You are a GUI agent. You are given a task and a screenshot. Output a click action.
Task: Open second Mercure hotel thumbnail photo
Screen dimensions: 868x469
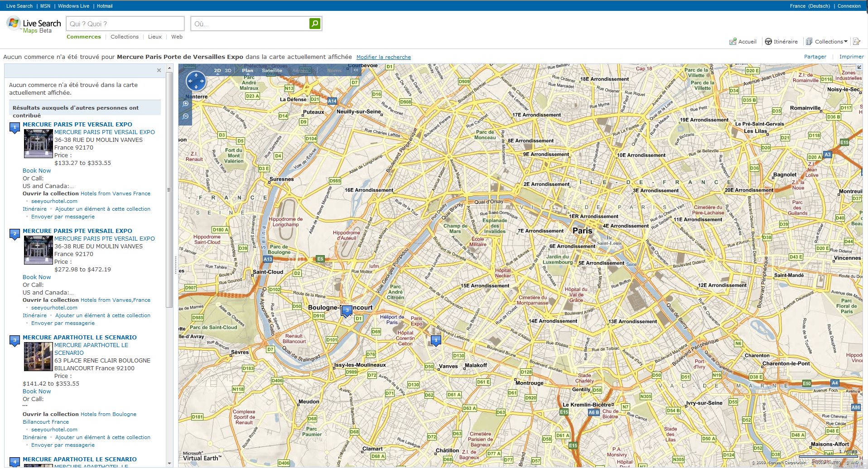click(x=38, y=250)
